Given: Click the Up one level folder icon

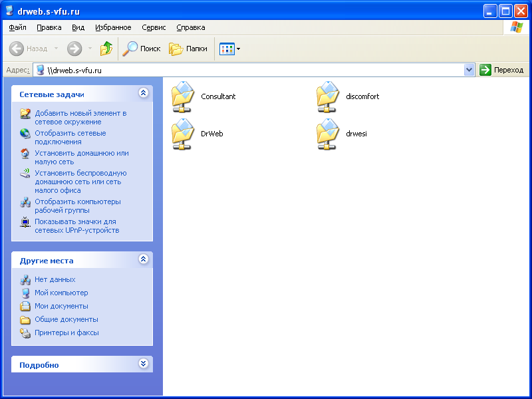Looking at the screenshot, I should (x=106, y=49).
